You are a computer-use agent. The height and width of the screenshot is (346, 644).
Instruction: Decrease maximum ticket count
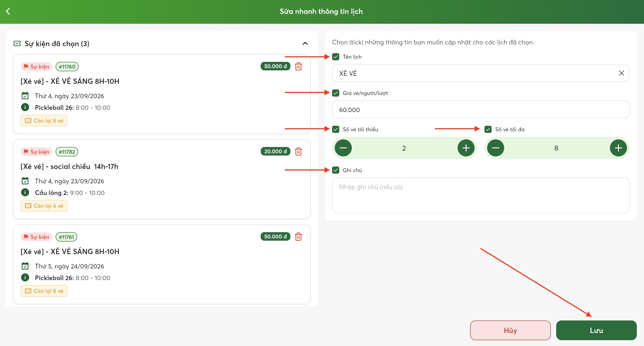point(495,148)
